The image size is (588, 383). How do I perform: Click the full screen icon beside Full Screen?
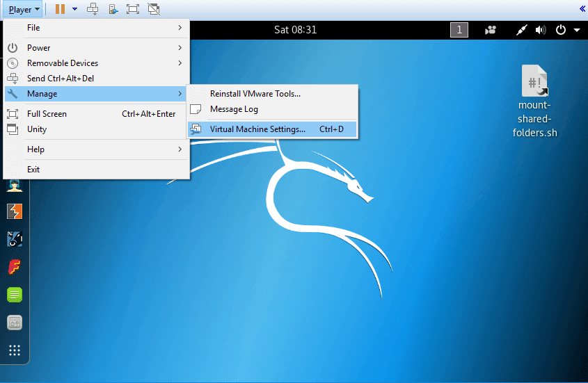[13, 114]
